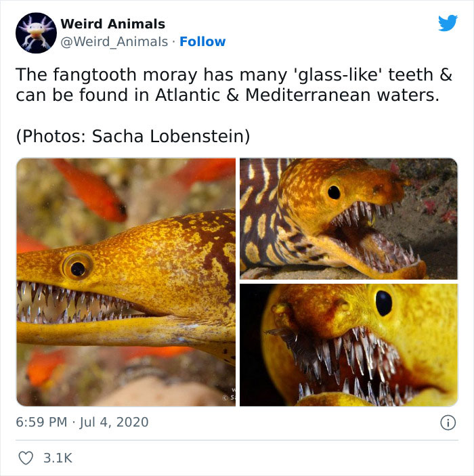
Task: Open the top-right open-mouthed moray photo
Action: pos(348,218)
